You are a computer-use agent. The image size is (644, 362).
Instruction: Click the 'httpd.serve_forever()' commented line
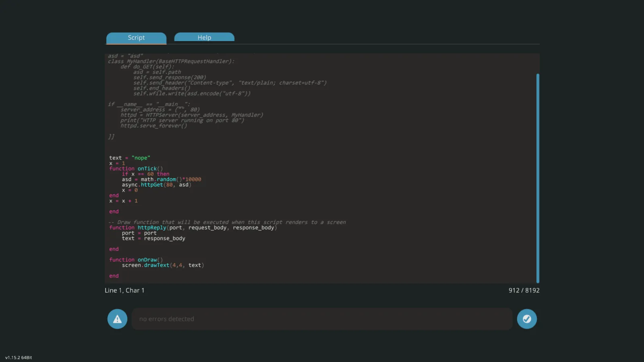(153, 126)
